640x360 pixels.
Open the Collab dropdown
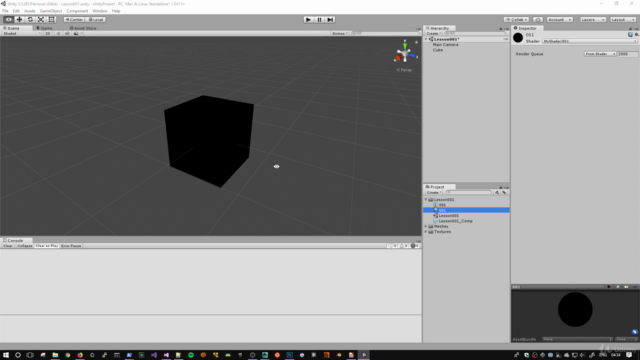pyautogui.click(x=516, y=20)
